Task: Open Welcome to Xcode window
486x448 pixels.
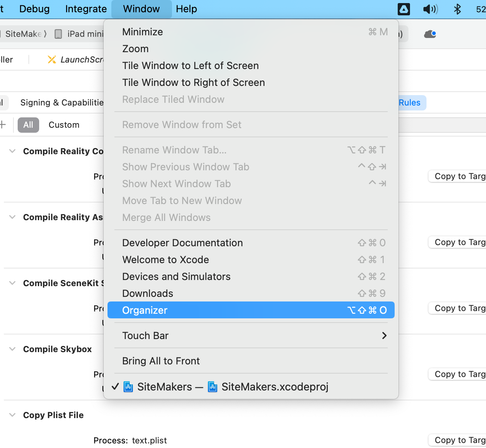Action: pyautogui.click(x=251, y=260)
